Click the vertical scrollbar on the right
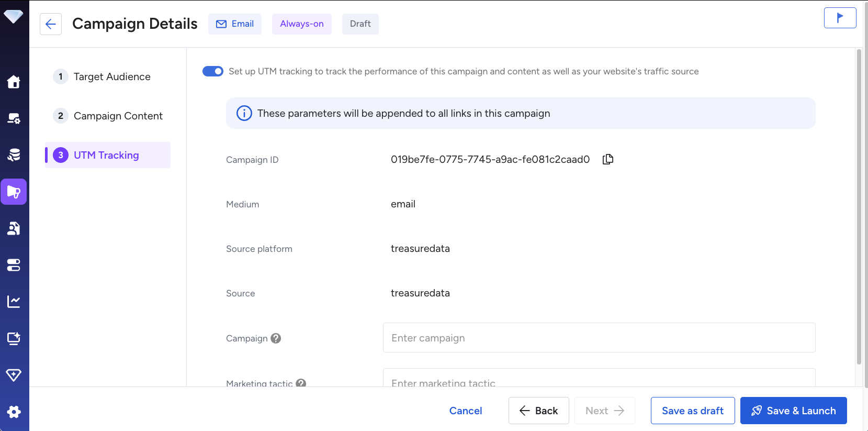This screenshot has width=868, height=431. [859, 209]
